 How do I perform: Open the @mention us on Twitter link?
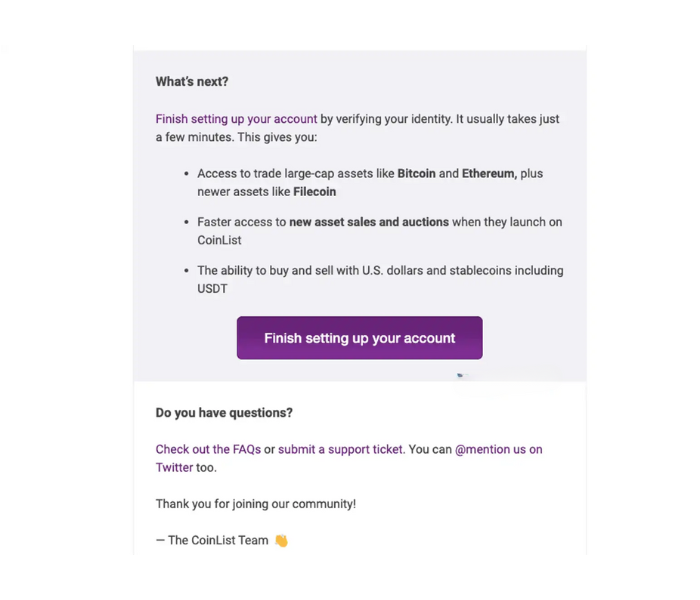pos(349,458)
